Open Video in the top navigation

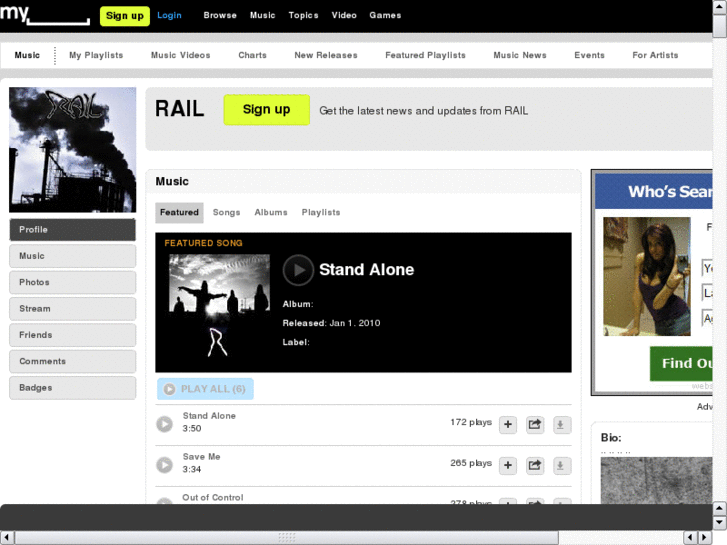(x=344, y=15)
